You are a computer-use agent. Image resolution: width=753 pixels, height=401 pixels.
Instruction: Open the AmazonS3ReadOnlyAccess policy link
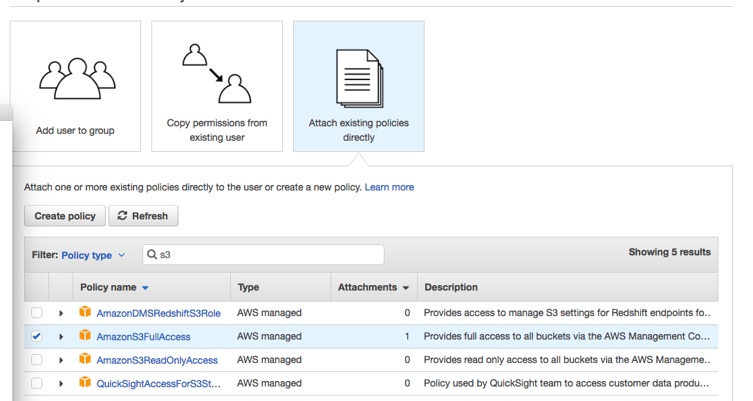pyautogui.click(x=157, y=360)
